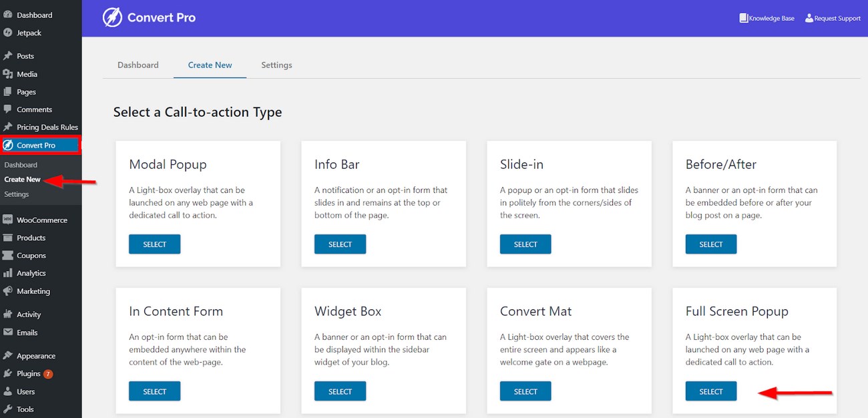
Task: Click the Tools wrench icon
Action: tap(8, 409)
